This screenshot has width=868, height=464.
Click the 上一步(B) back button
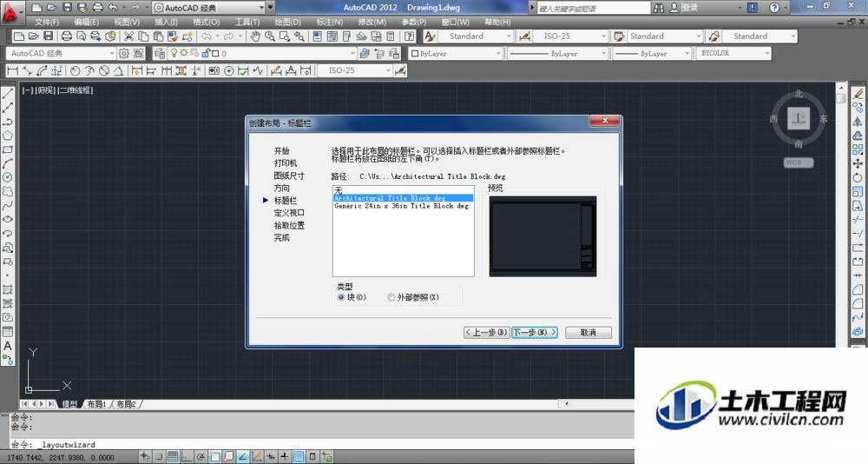[x=486, y=333]
